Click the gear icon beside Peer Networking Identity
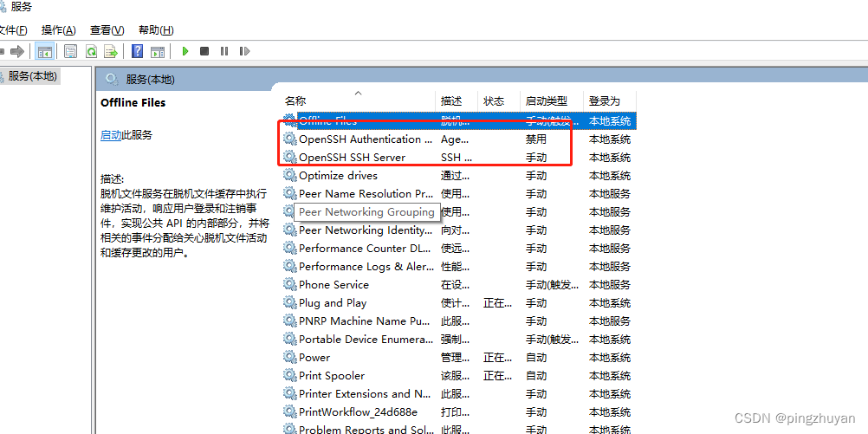 [x=290, y=230]
